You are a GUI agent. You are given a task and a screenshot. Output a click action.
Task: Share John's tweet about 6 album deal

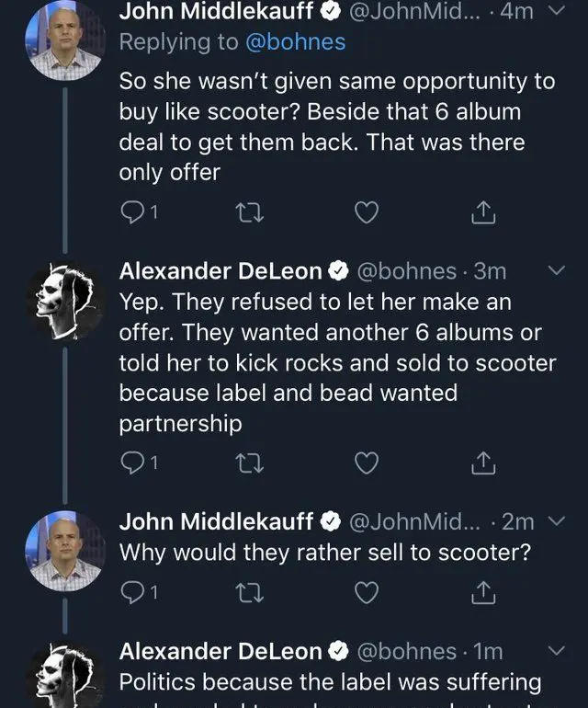click(x=482, y=213)
